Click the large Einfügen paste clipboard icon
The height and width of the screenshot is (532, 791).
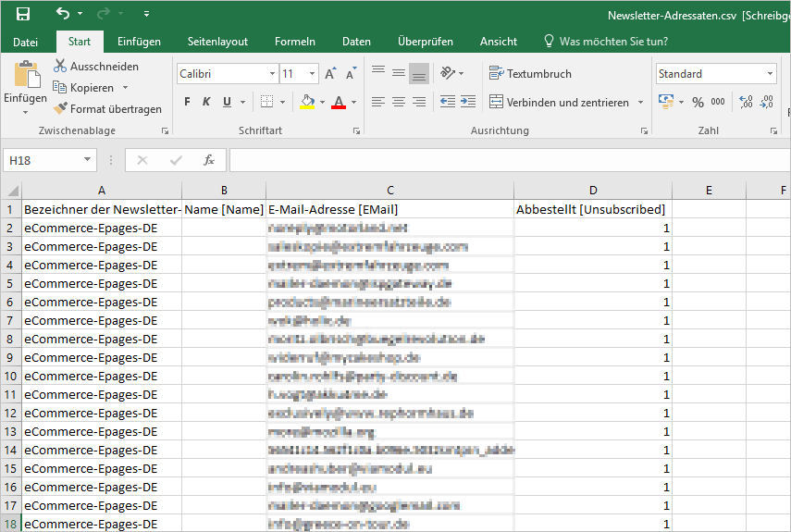(x=26, y=75)
